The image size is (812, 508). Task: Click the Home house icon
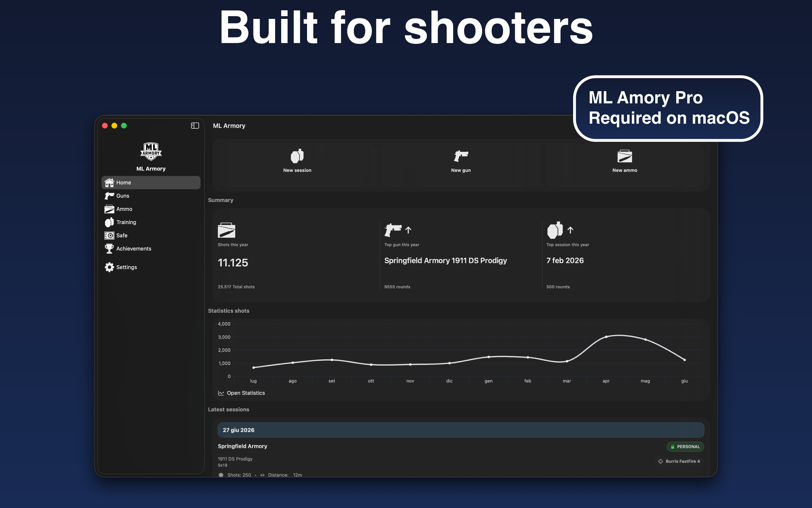pyautogui.click(x=109, y=182)
